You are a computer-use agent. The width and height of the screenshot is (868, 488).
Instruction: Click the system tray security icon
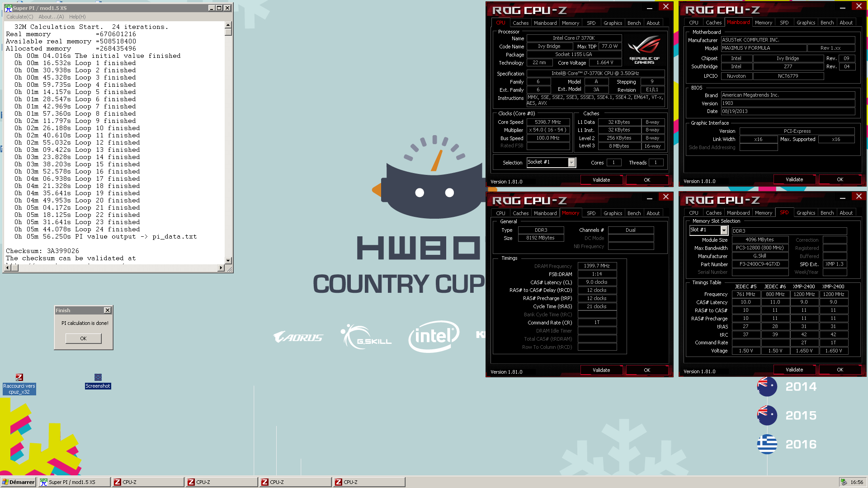click(x=844, y=482)
